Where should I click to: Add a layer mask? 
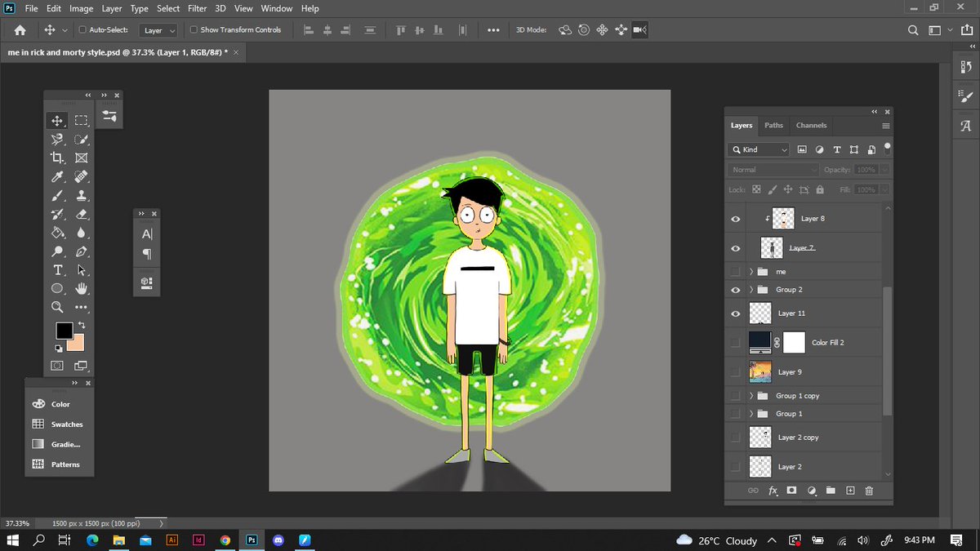coord(791,491)
